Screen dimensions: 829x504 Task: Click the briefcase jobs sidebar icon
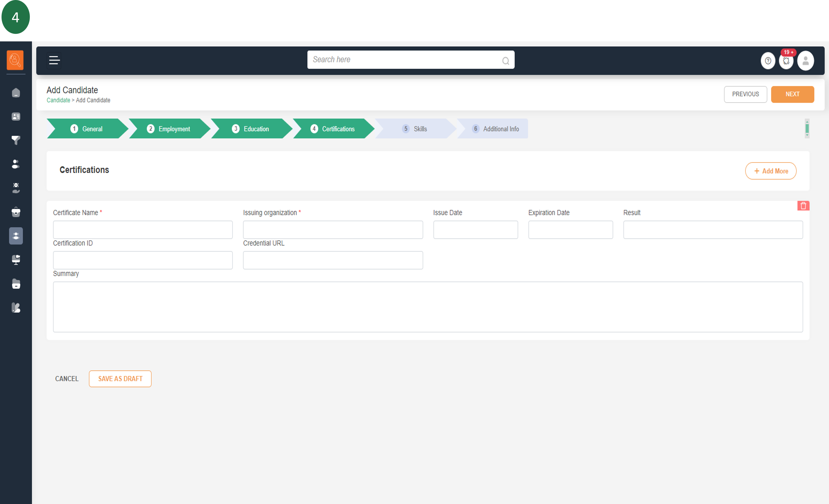click(x=16, y=212)
